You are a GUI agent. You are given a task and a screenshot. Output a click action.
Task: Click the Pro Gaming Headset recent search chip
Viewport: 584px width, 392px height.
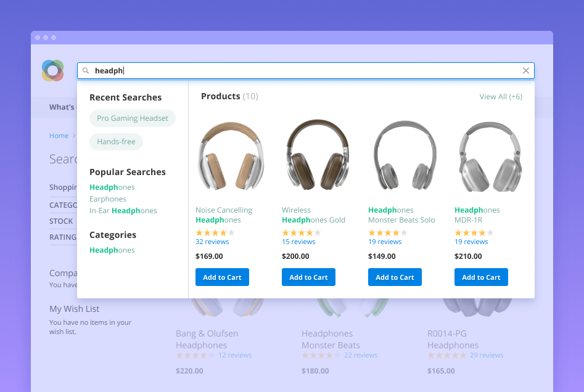point(132,117)
